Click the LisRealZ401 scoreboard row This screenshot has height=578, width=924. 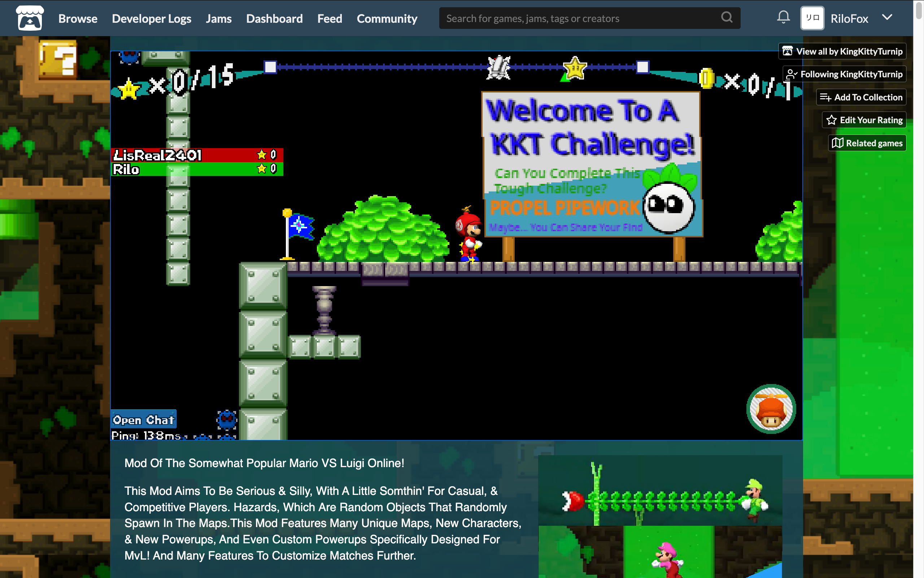pos(197,155)
